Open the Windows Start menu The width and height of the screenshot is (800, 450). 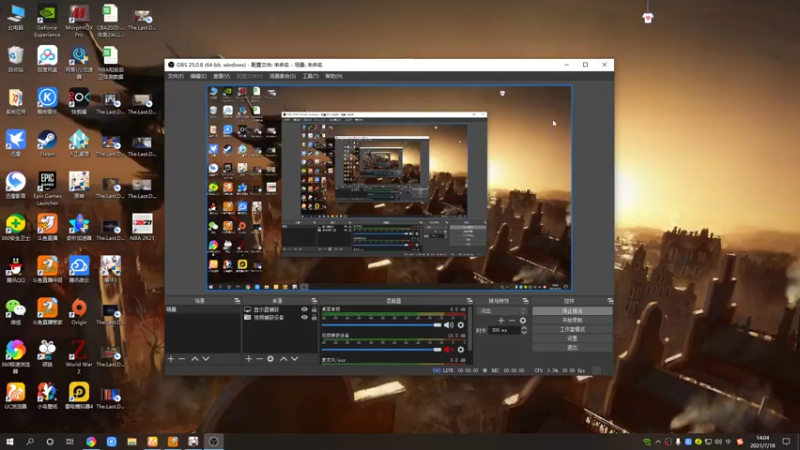(x=10, y=441)
